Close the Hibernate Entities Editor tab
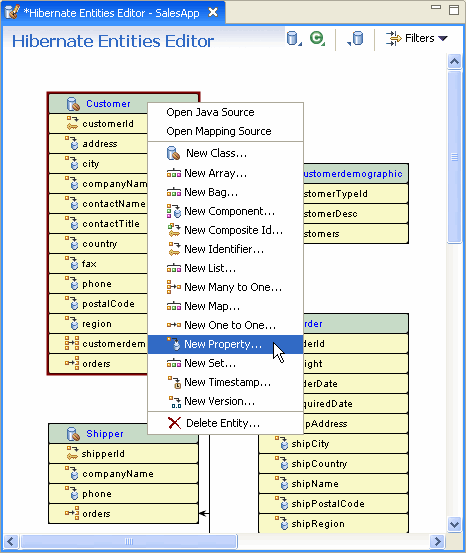The image size is (466, 553). coord(213,13)
